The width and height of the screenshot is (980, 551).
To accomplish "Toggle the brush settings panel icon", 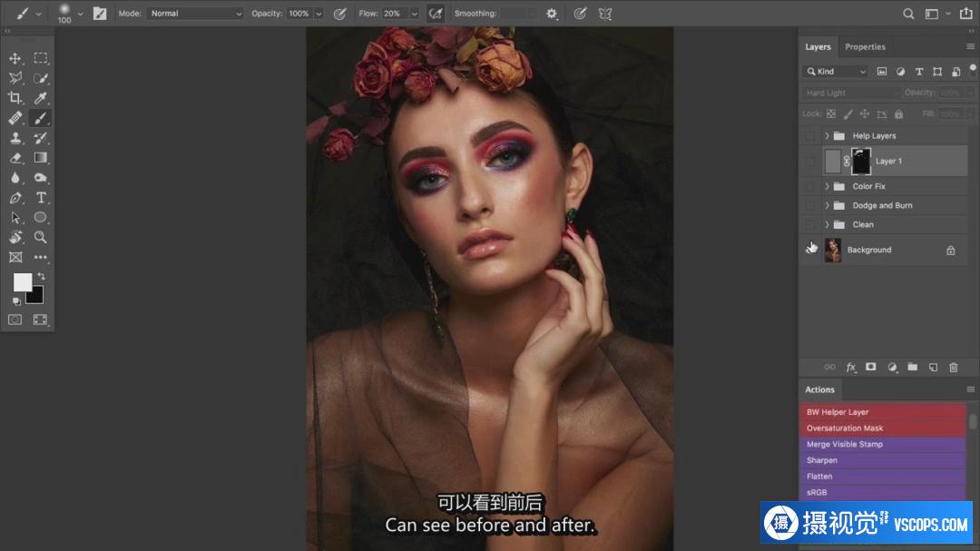I will point(100,13).
